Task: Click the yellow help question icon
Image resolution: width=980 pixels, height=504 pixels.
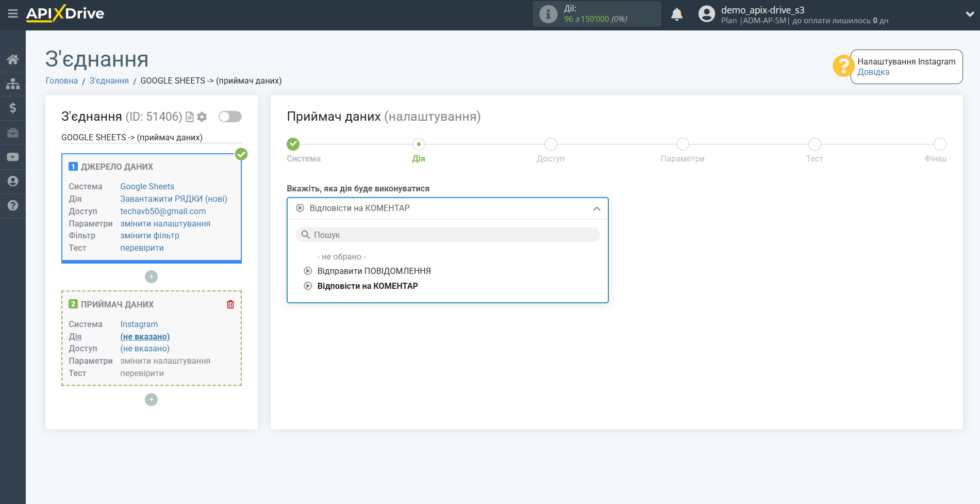Action: 843,66
